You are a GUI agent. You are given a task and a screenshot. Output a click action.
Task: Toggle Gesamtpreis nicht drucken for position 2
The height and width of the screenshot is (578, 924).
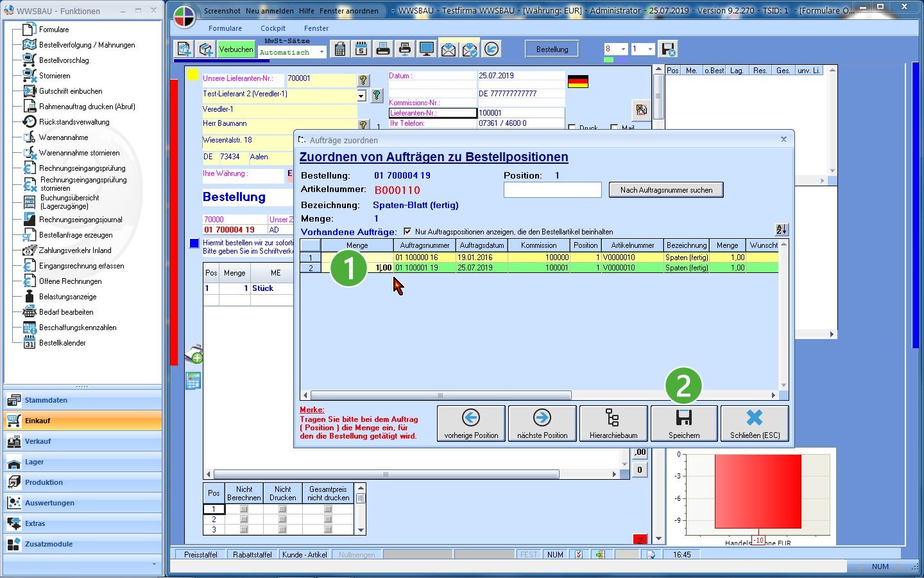pyautogui.click(x=328, y=520)
